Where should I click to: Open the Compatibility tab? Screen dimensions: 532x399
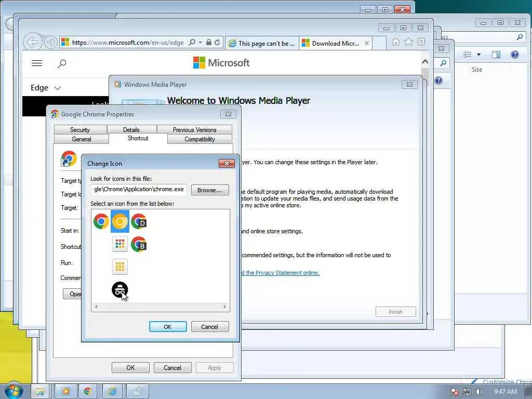coord(200,139)
